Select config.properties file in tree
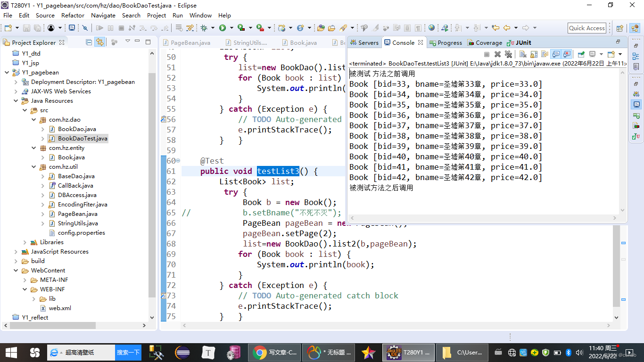 (x=81, y=233)
